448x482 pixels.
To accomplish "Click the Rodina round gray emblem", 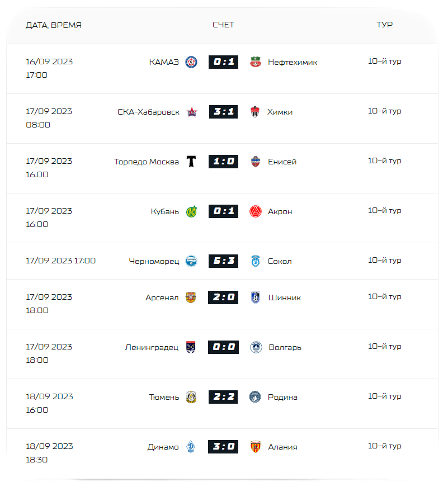I will (x=255, y=397).
